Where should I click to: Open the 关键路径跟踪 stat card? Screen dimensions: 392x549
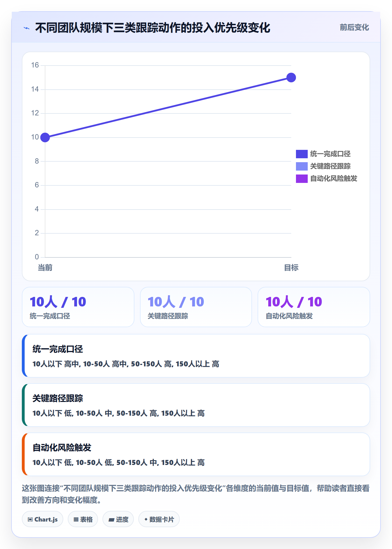pyautogui.click(x=196, y=307)
